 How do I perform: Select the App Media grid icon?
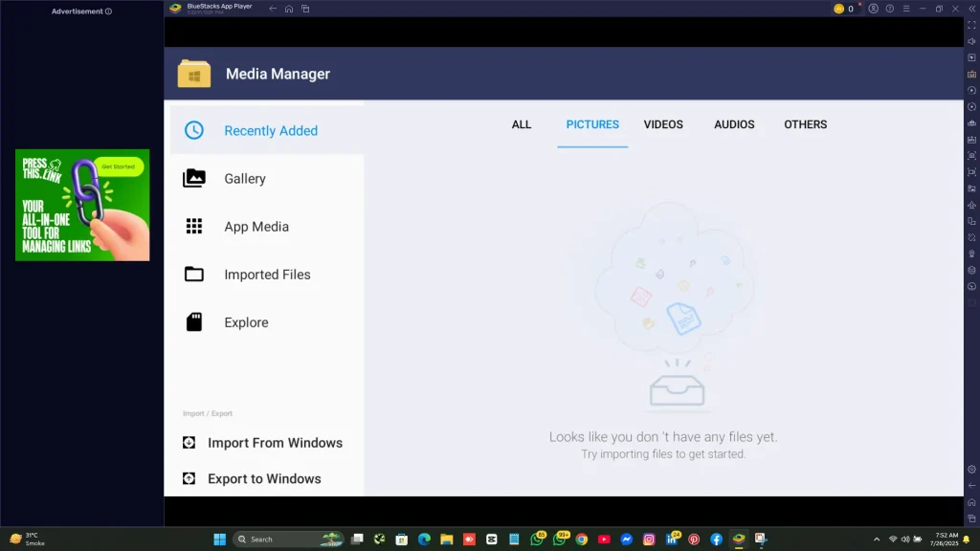pos(193,226)
